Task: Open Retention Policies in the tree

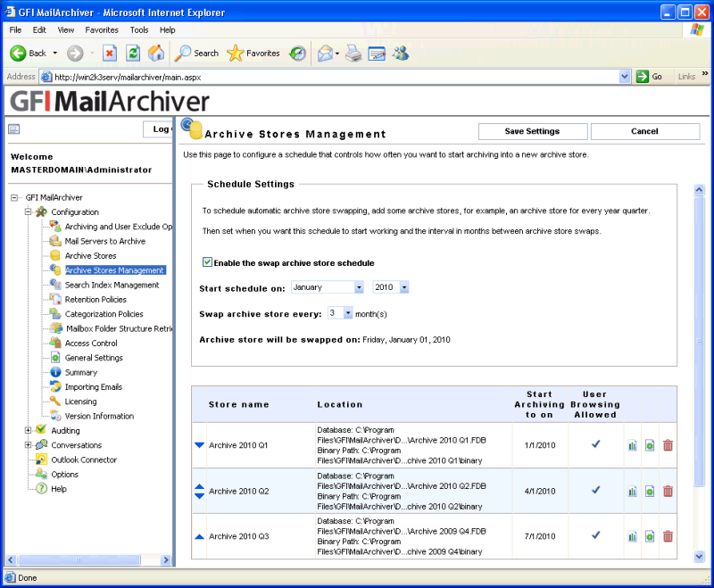Action: [95, 300]
